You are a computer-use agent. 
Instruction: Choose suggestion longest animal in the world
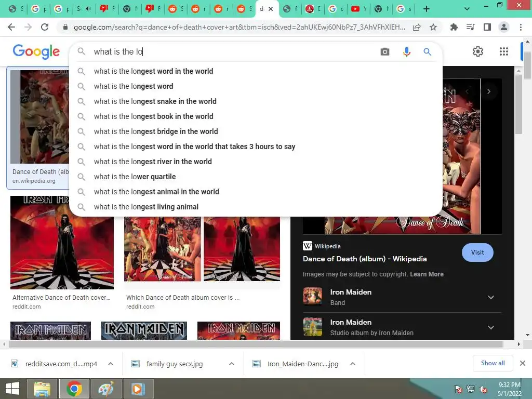point(256,192)
